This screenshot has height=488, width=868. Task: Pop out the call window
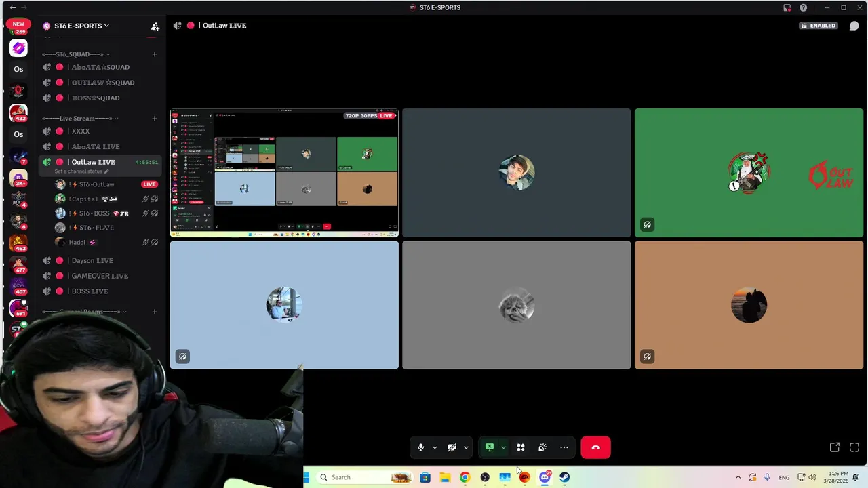(x=835, y=447)
